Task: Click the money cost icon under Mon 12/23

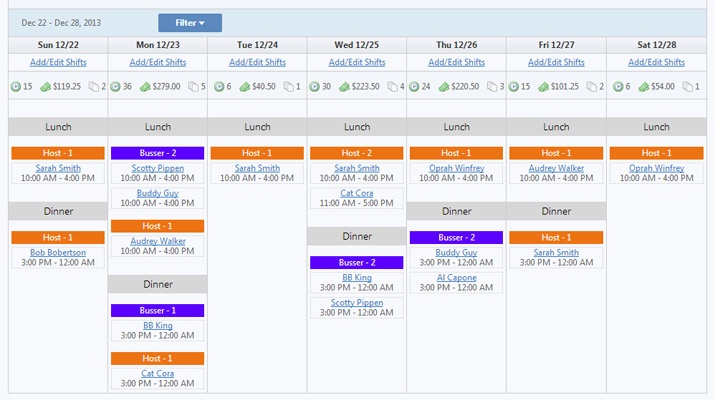Action: [145, 87]
